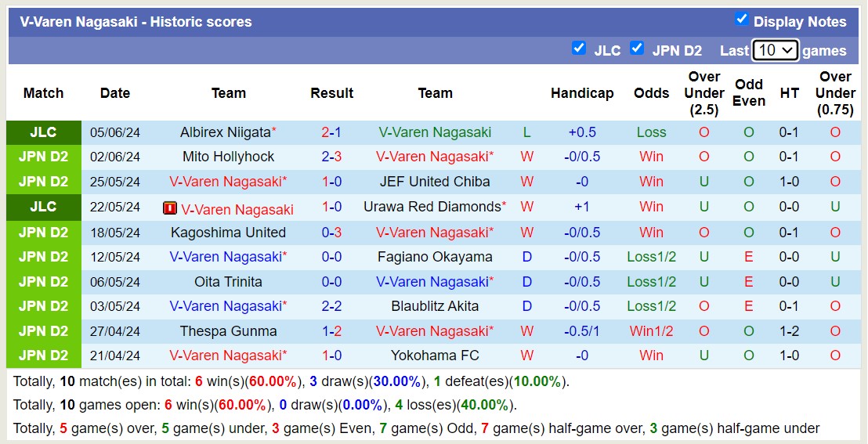The width and height of the screenshot is (868, 444).
Task: Click the Handicap column header
Action: 582,93
